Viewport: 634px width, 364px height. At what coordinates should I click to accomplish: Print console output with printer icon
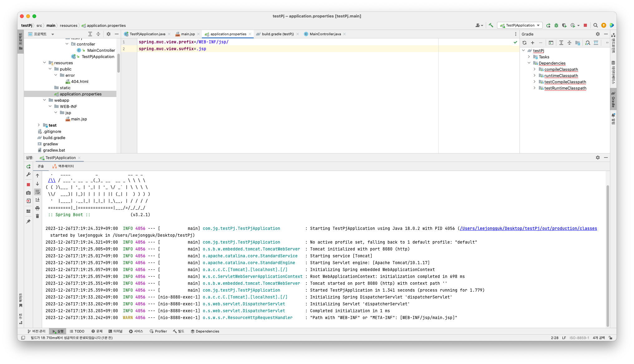click(37, 208)
